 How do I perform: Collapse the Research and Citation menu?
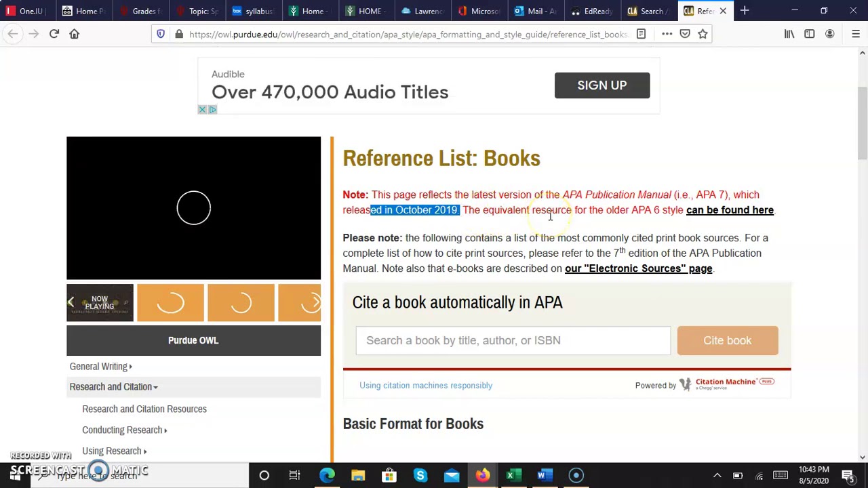click(113, 387)
